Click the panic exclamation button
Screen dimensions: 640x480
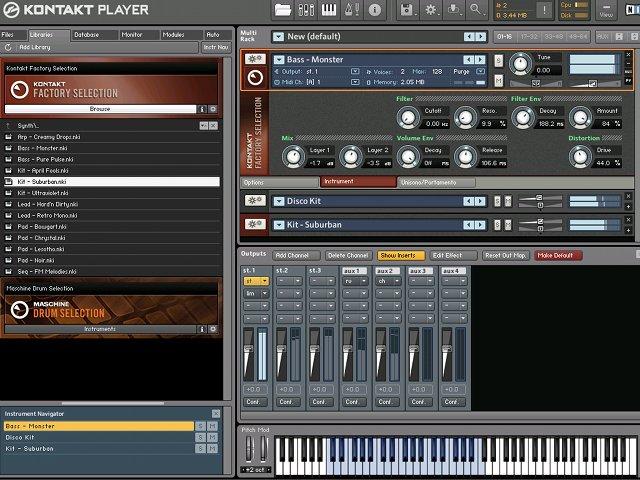coord(544,10)
